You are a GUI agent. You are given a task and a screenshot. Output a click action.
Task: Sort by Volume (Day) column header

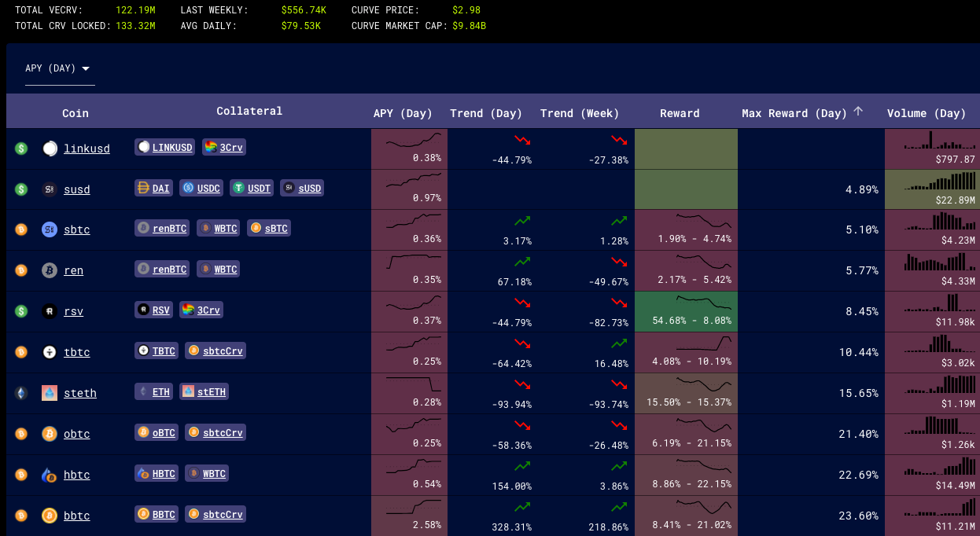coord(927,113)
